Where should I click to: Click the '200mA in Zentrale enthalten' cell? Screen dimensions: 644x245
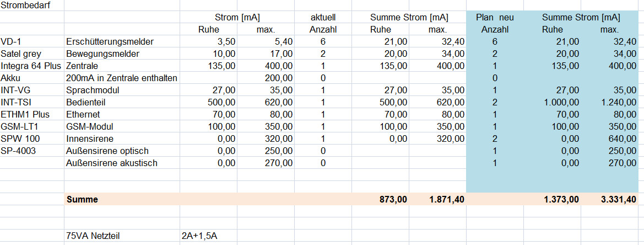[121, 78]
